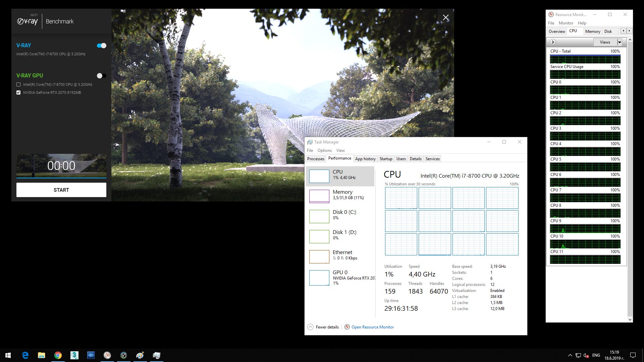Viewport: 644px width, 362px height.
Task: Switch to the Services tab in Task Manager
Action: [432, 159]
